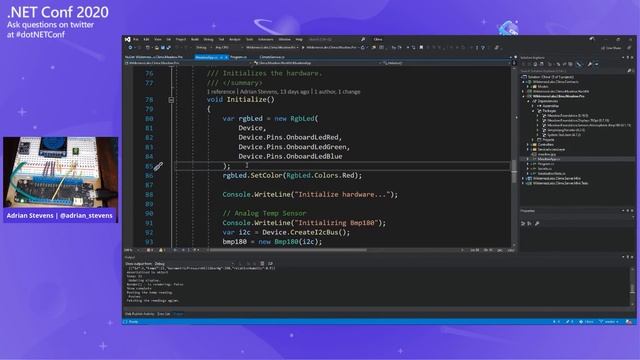640x360 pixels.
Task: Expand the Dependencies node in Solution Explorer
Action: [x=529, y=101]
